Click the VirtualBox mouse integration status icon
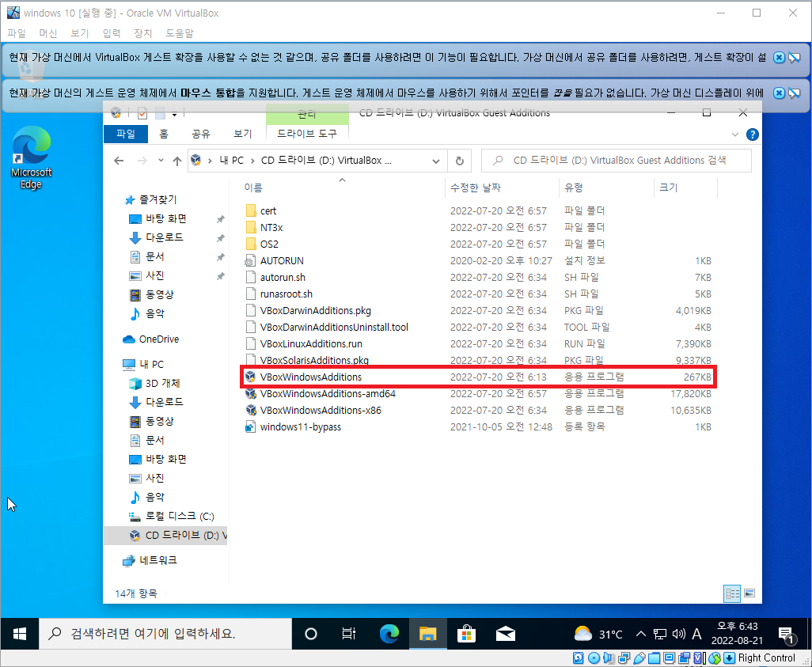Image resolution: width=812 pixels, height=667 pixels. coord(715,658)
